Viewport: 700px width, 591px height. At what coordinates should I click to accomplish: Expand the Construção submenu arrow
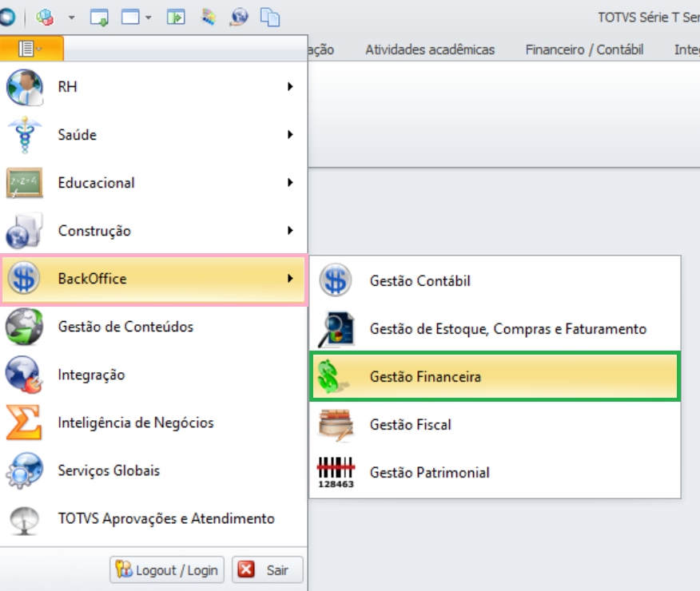pos(290,231)
